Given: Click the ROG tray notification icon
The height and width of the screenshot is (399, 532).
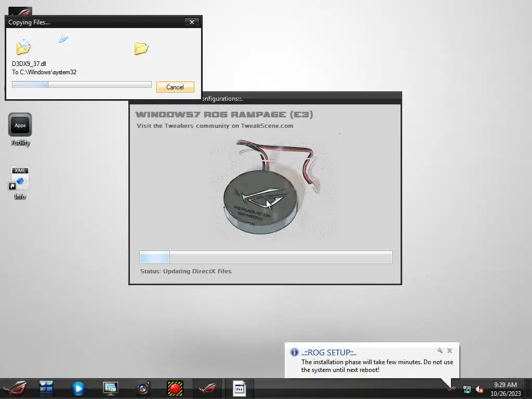Looking at the screenshot, I should [x=451, y=389].
